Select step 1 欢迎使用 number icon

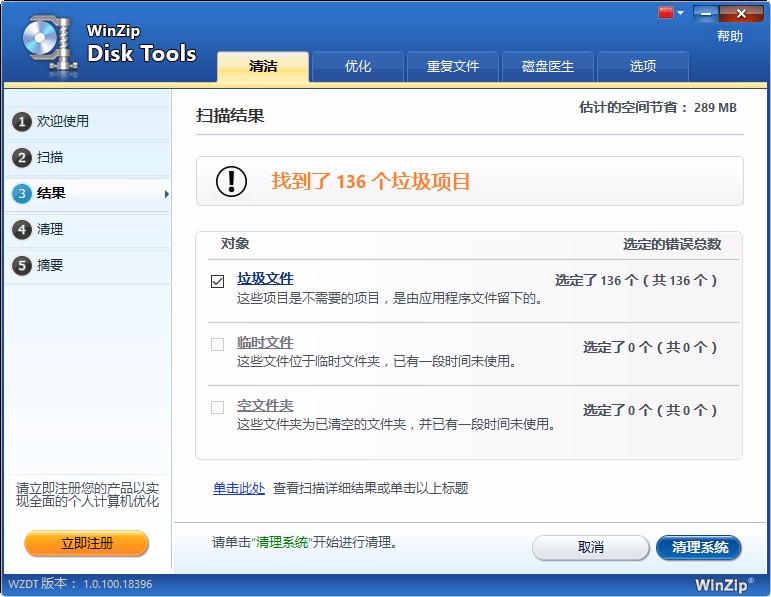click(x=22, y=121)
